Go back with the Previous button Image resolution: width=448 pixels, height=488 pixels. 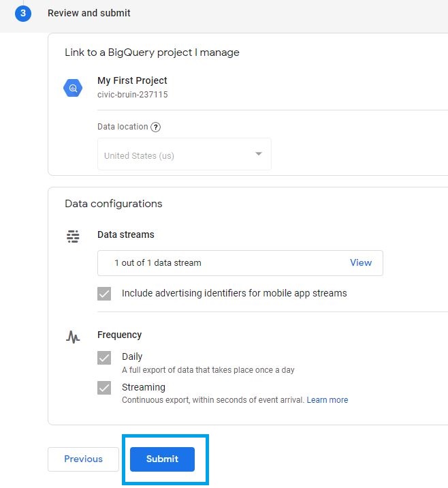click(83, 459)
